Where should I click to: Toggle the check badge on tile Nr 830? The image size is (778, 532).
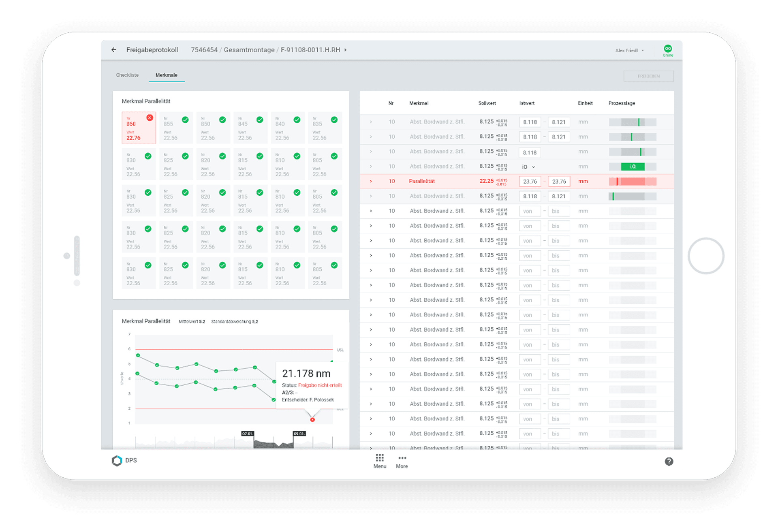(148, 156)
